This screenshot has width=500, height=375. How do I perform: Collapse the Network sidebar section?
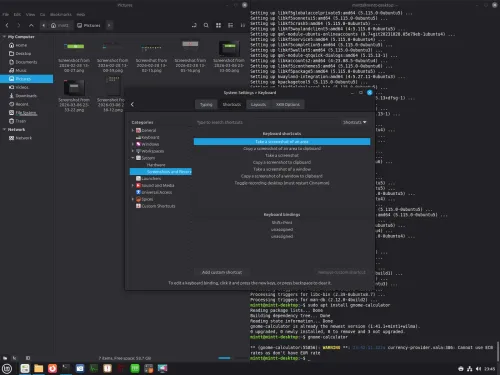4,129
